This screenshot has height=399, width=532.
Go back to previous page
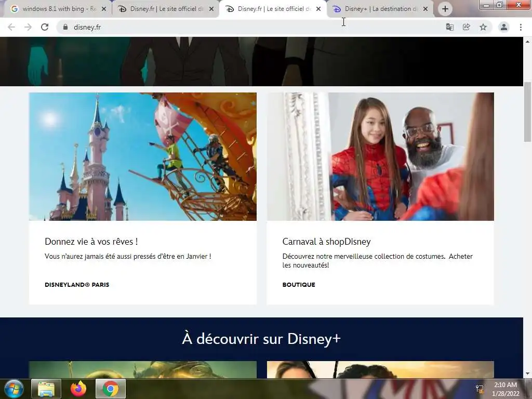tap(11, 27)
